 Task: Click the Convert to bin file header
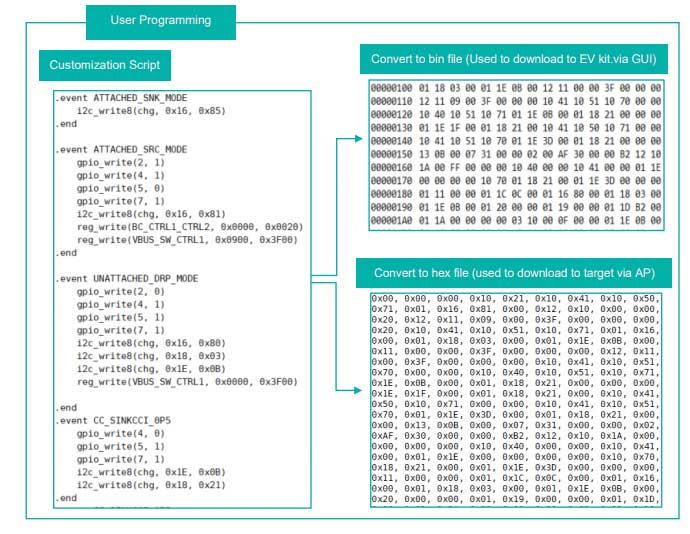point(514,59)
